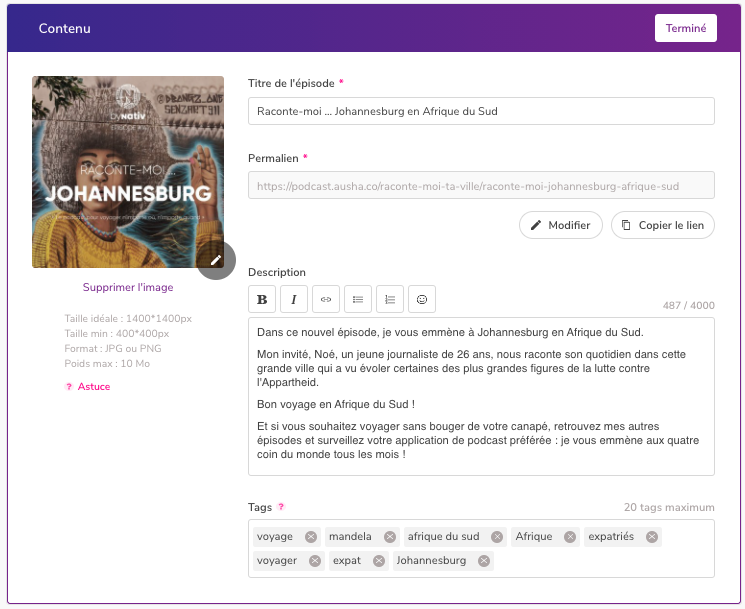Image resolution: width=745 pixels, height=609 pixels.
Task: Click the Terminé button
Action: (686, 28)
